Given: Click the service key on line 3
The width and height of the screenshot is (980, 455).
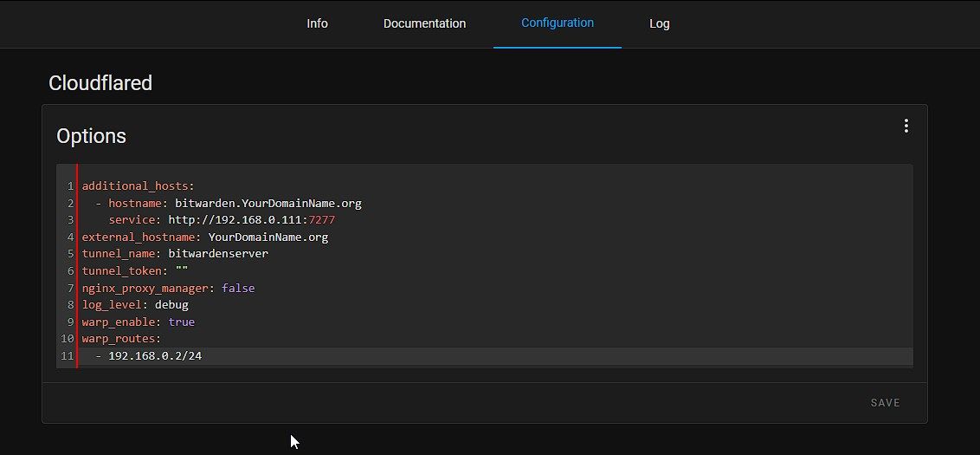Looking at the screenshot, I should [x=132, y=220].
